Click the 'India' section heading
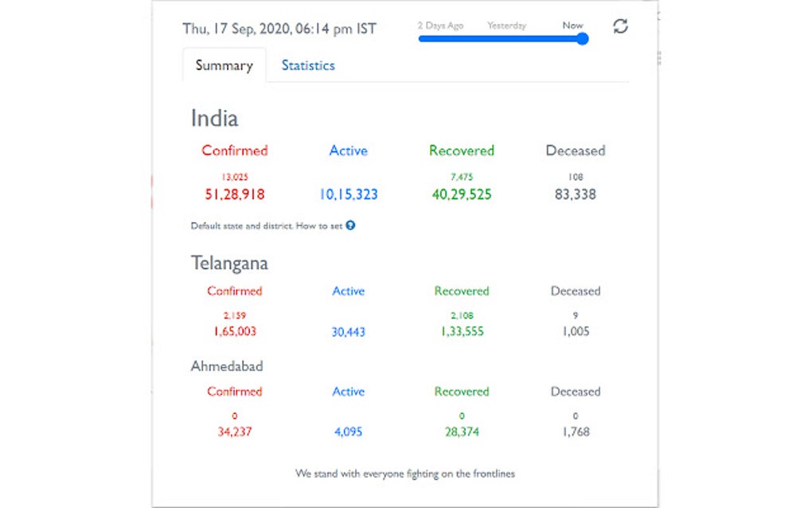Viewport: 812px width, 508px height. (214, 118)
